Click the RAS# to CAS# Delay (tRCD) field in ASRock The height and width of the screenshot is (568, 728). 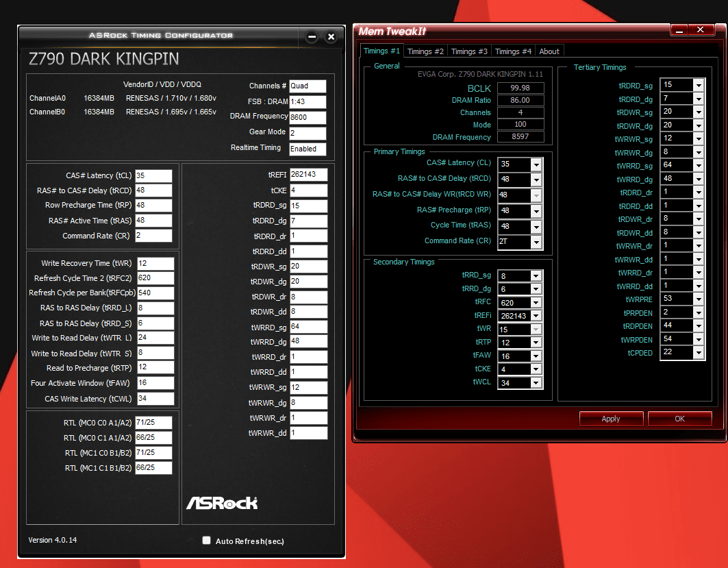point(153,190)
